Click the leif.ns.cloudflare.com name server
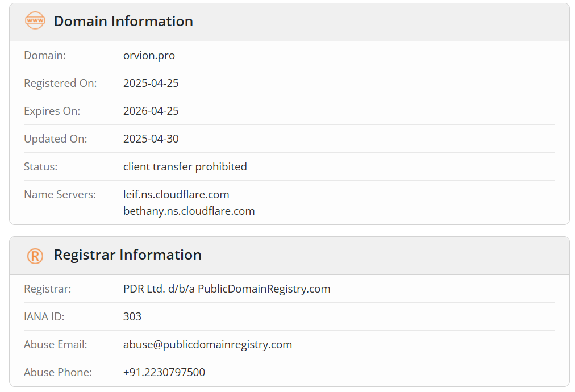The image size is (575, 392). pos(176,194)
